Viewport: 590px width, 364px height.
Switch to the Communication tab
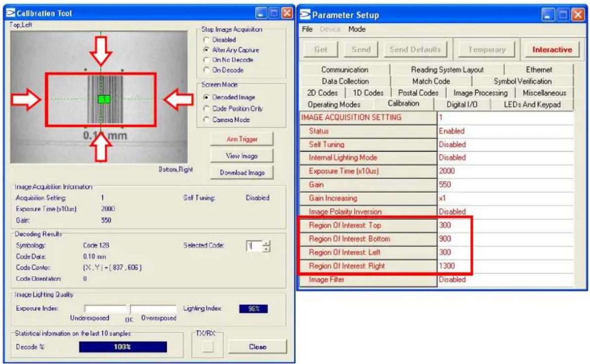(345, 70)
